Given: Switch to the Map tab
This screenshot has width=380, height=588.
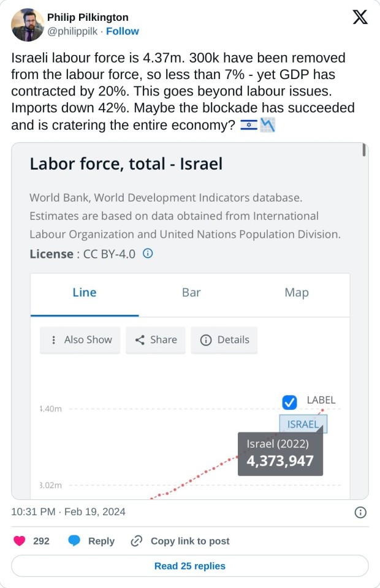Looking at the screenshot, I should (297, 293).
